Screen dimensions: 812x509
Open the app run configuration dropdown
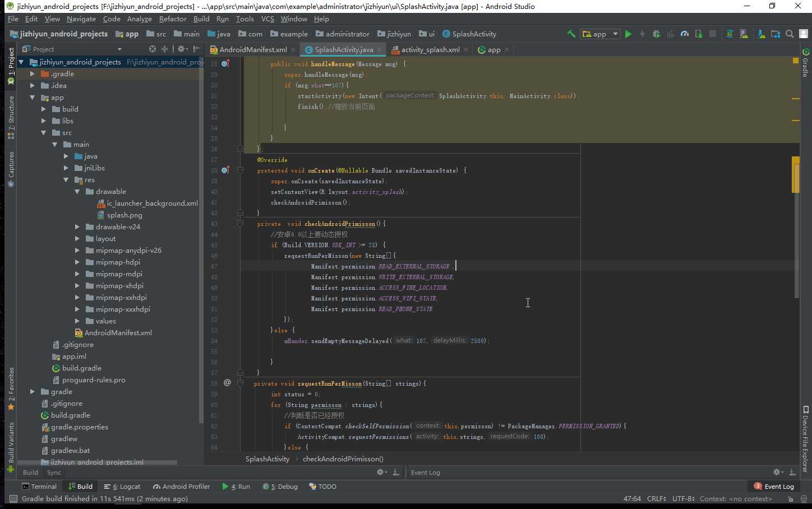600,34
